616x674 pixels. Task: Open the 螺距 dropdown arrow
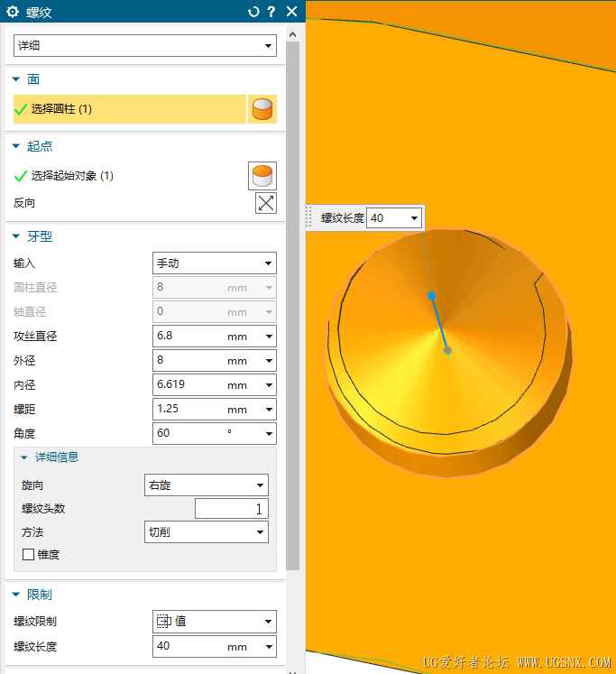coord(269,410)
